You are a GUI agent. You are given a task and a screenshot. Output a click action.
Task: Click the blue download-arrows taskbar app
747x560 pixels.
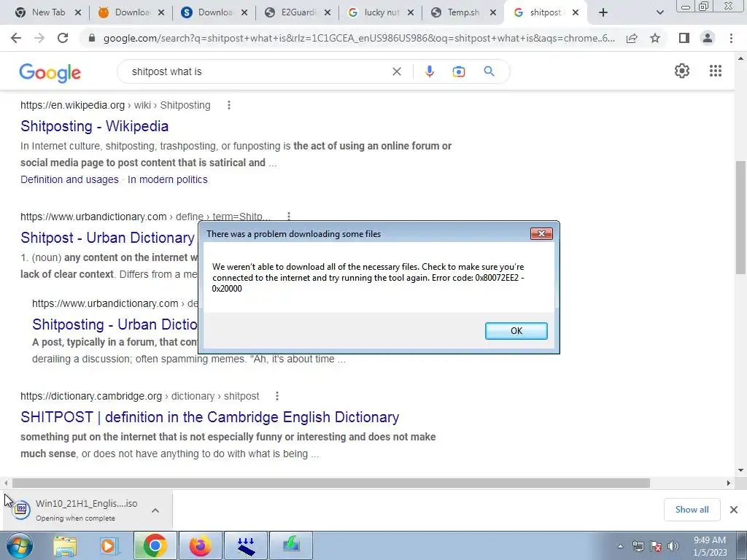point(245,545)
